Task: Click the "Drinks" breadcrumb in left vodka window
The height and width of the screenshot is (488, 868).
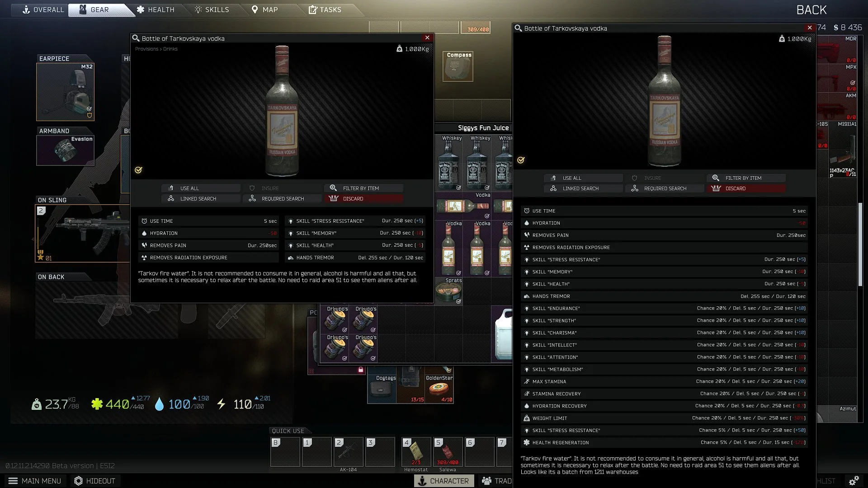Action: coord(170,49)
